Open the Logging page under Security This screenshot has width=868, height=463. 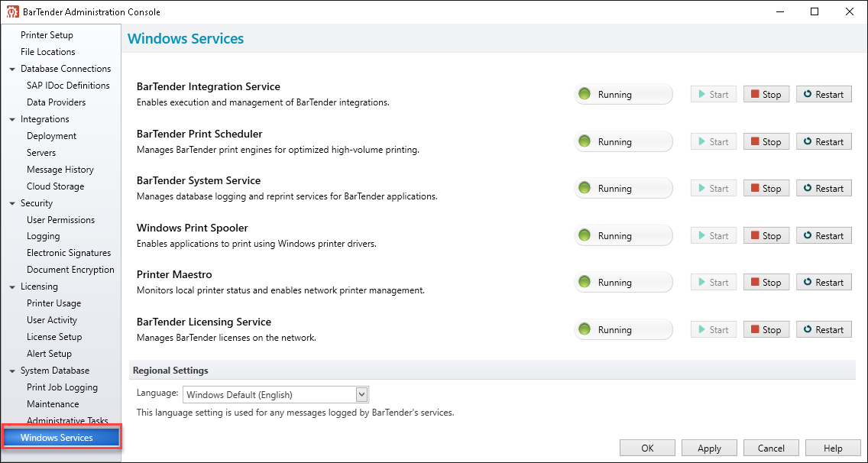click(44, 236)
